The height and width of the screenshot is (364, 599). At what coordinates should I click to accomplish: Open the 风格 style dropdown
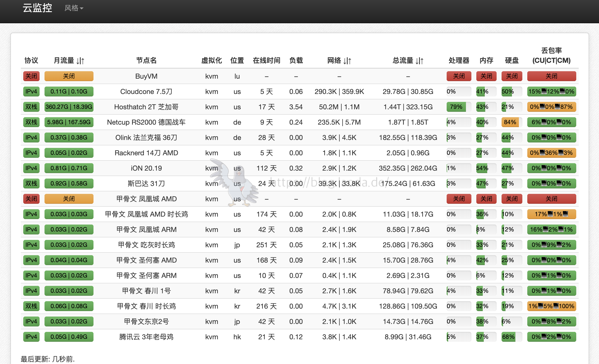(x=74, y=8)
